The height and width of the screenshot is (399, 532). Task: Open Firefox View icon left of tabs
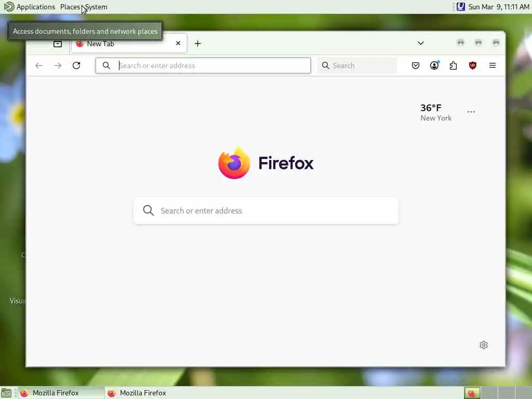[x=58, y=44]
